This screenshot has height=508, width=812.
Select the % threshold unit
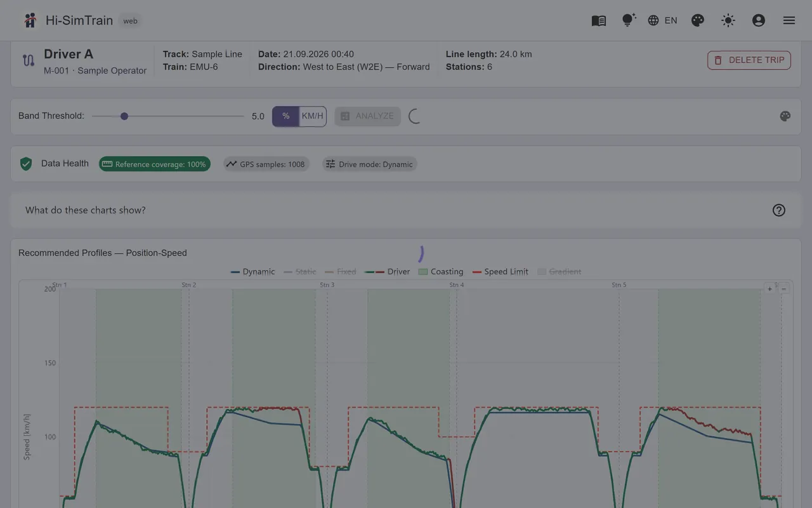tap(286, 116)
